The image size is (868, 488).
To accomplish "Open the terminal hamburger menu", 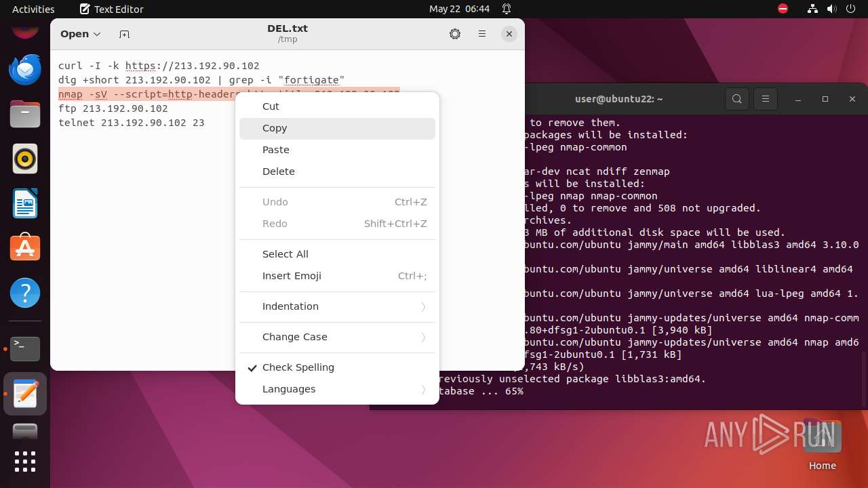I will pyautogui.click(x=766, y=99).
